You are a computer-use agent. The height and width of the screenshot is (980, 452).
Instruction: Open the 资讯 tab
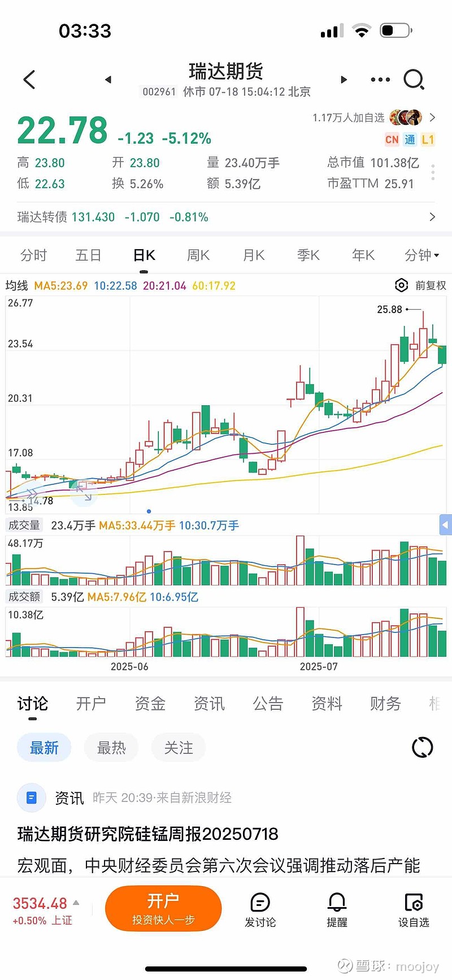(x=209, y=704)
